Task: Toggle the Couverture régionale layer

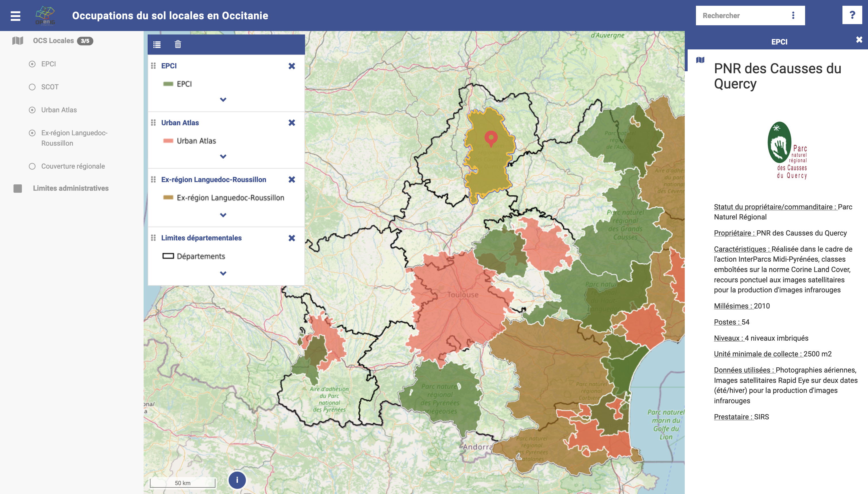Action: pyautogui.click(x=32, y=167)
